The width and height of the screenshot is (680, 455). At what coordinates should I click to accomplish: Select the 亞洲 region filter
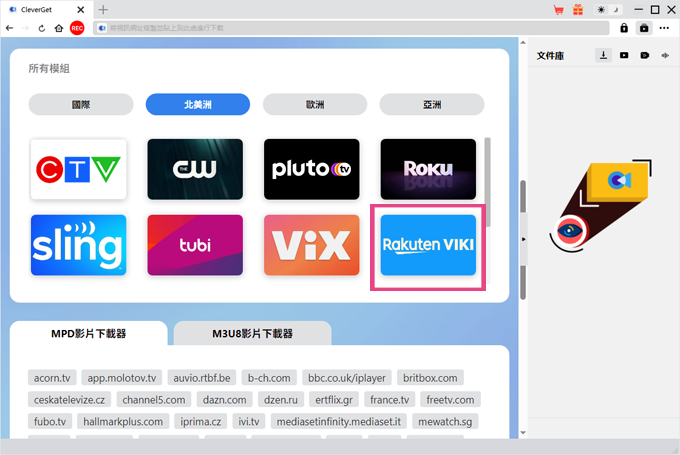[432, 105]
